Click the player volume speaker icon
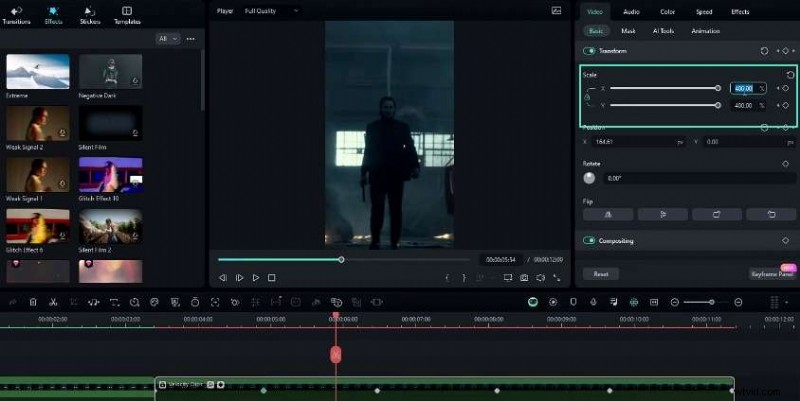 540,278
